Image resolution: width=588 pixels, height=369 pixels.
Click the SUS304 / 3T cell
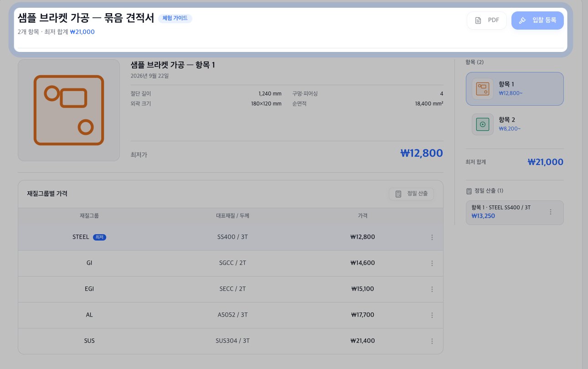click(x=232, y=341)
